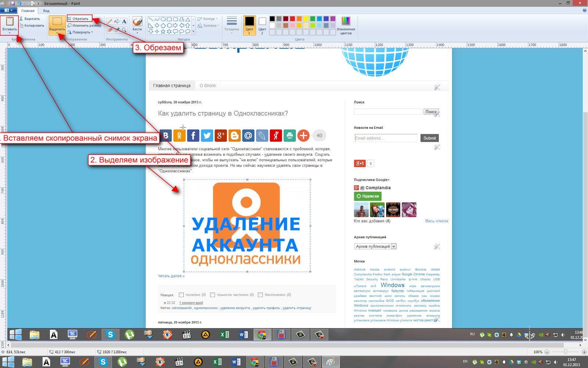Image resolution: width=588 pixels, height=368 pixels.
Task: Click the zoom slider in status bar
Action: click(x=565, y=352)
